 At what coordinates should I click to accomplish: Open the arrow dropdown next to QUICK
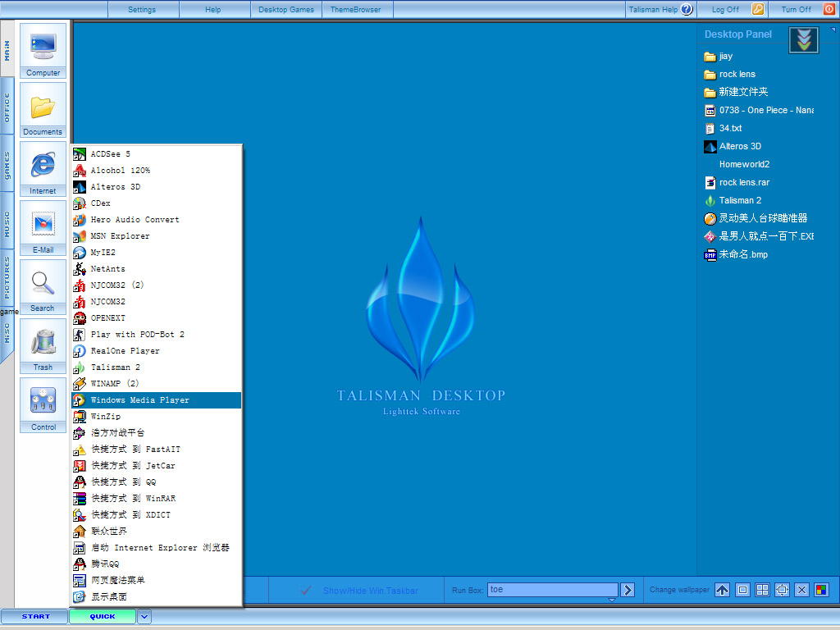click(x=144, y=617)
